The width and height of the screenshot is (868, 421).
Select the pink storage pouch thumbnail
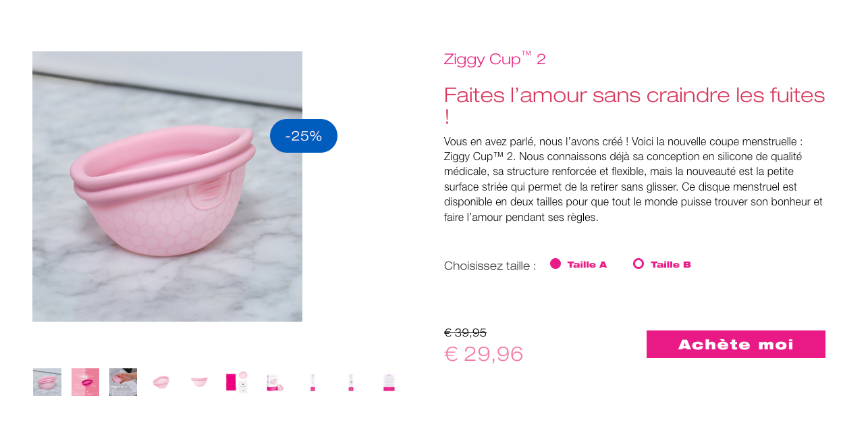click(x=236, y=382)
